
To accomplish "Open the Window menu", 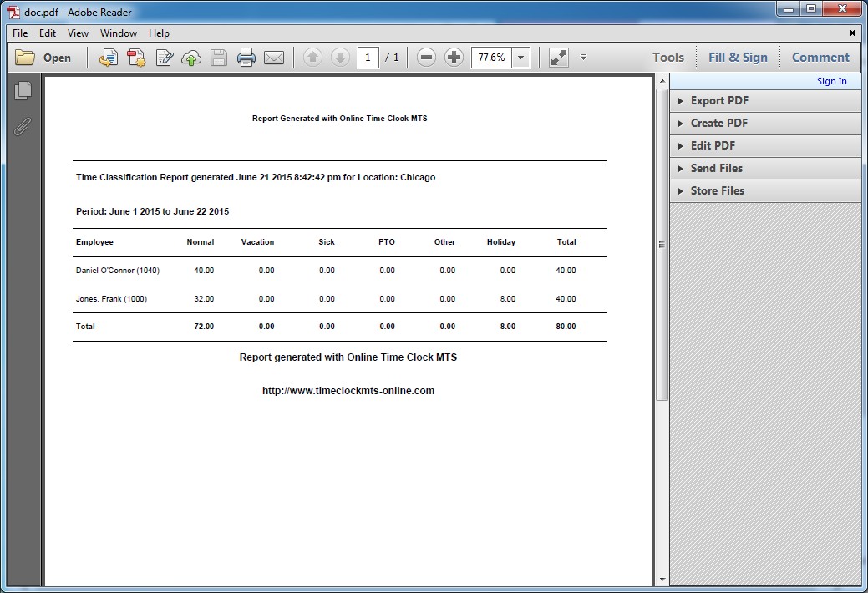I will point(119,33).
